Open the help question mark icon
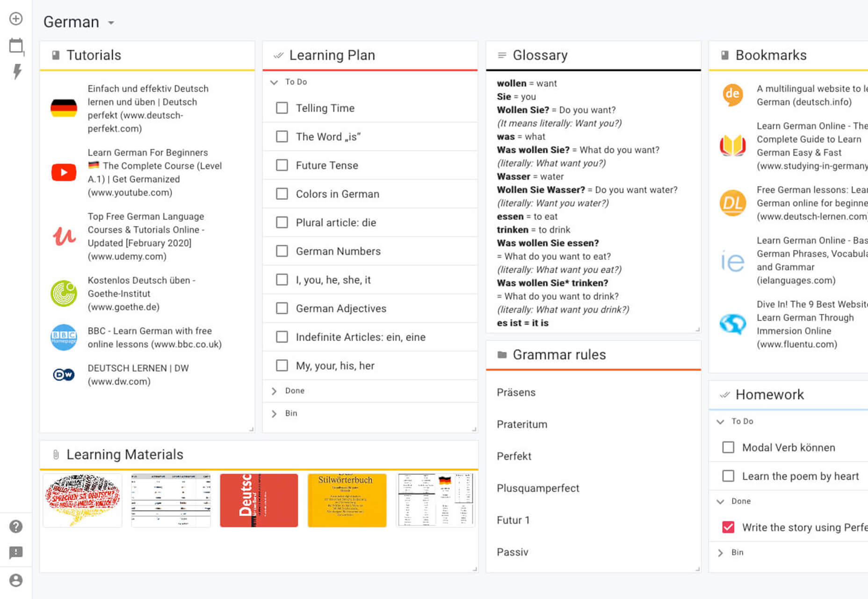Screen dimensions: 868x599 pyautogui.click(x=16, y=526)
